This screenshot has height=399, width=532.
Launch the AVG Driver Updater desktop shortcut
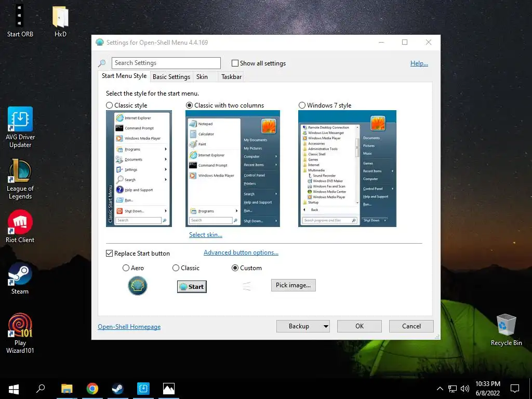(x=20, y=127)
